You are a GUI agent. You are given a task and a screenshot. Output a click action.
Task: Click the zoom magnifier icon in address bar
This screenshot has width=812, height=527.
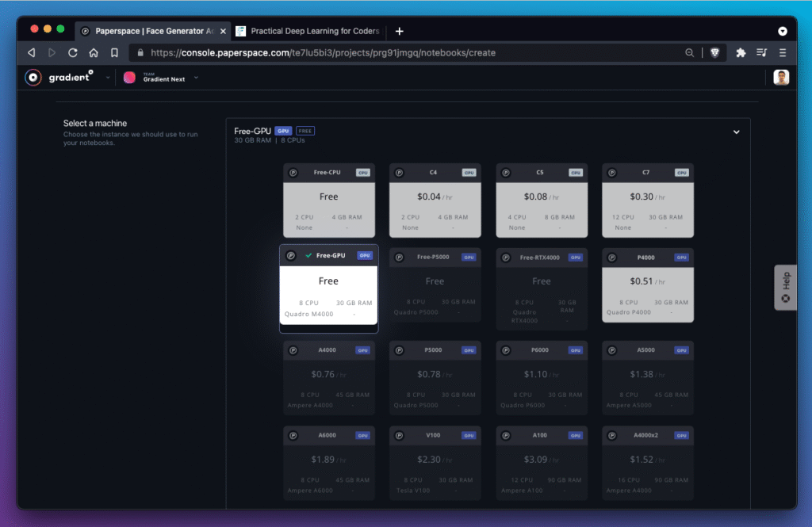(689, 53)
